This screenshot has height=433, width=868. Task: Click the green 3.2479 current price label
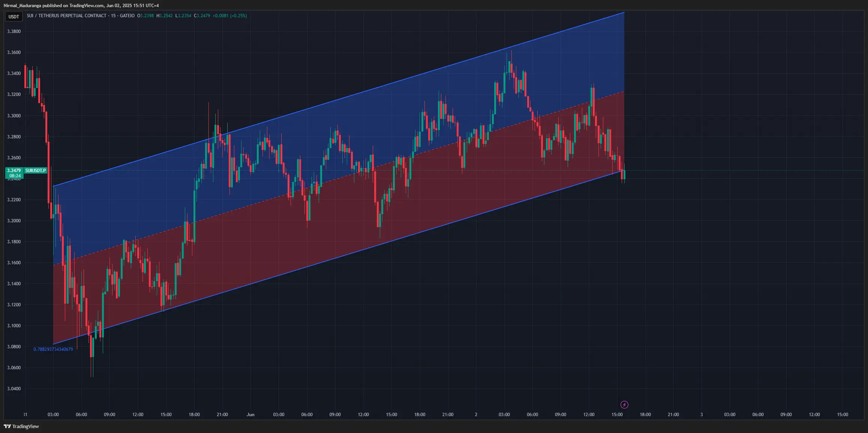point(14,171)
